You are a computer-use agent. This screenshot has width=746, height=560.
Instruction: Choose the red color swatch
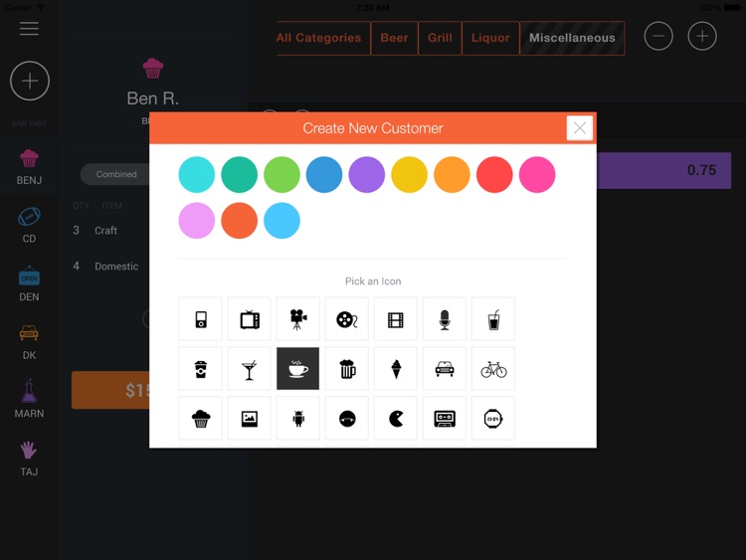tap(494, 175)
